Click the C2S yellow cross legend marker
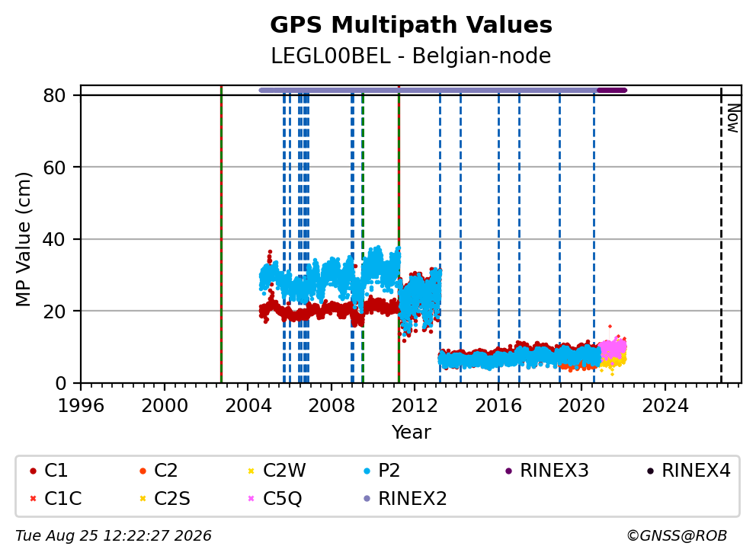756x559 pixels. (143, 498)
